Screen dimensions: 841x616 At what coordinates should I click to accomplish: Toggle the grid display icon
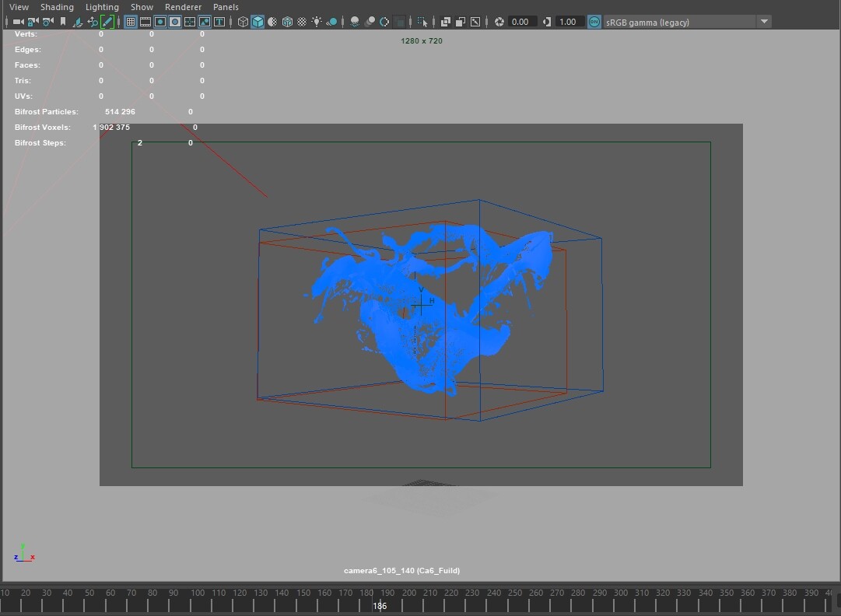point(130,22)
